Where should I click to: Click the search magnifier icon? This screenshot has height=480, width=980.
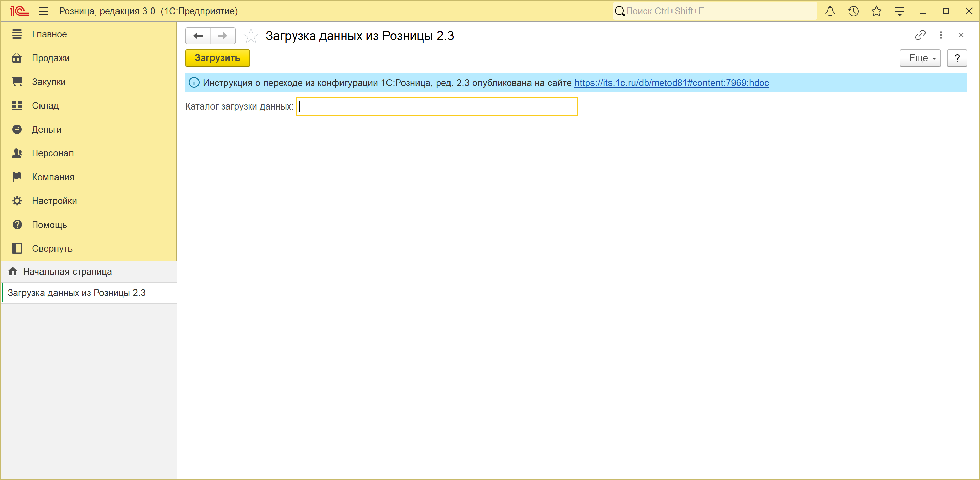[x=620, y=11]
